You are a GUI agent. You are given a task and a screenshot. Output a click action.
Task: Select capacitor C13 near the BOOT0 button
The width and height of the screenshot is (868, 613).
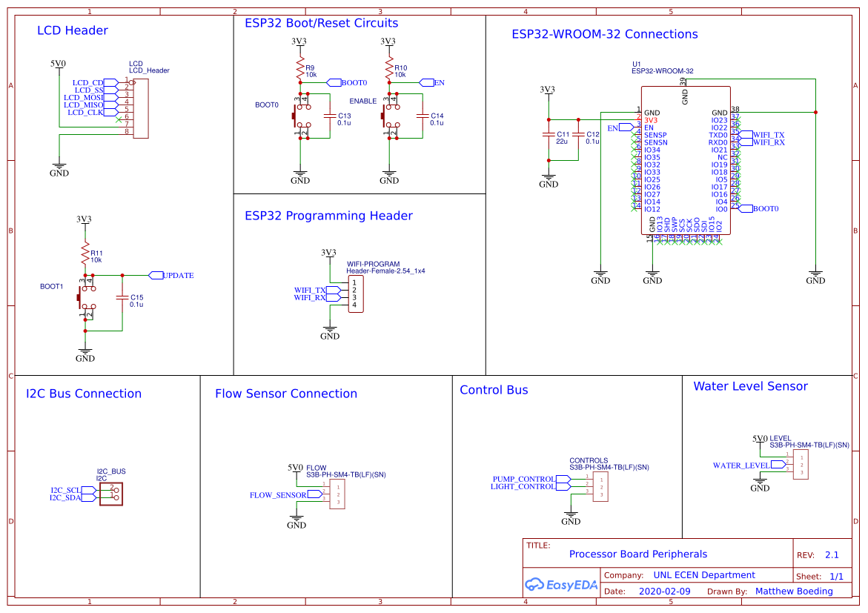[x=331, y=116]
